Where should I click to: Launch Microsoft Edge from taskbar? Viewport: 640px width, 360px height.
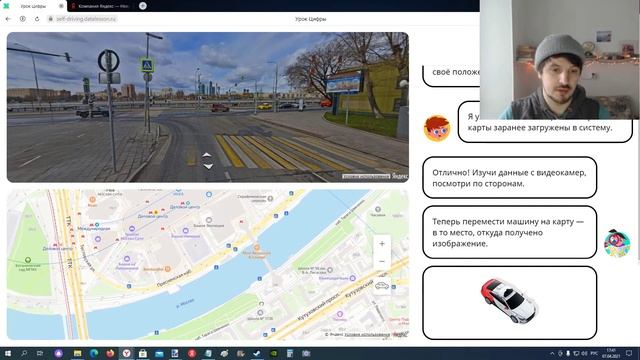(x=94, y=353)
